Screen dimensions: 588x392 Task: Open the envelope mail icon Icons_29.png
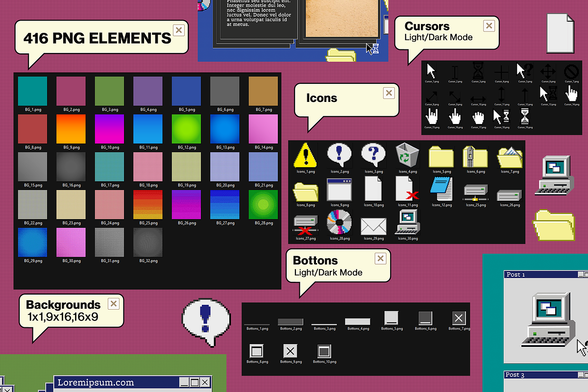(373, 224)
